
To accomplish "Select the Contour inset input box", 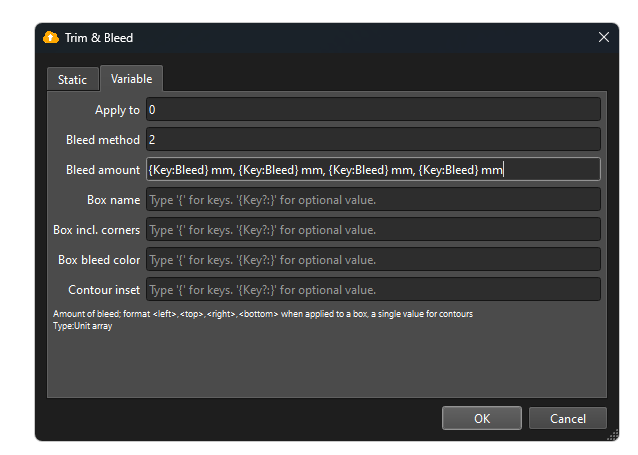I will click(x=373, y=290).
